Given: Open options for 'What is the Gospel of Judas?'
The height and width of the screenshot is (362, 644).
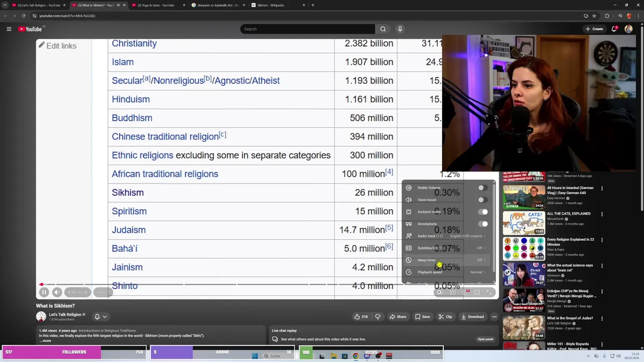Looking at the screenshot, I should tap(602, 319).
